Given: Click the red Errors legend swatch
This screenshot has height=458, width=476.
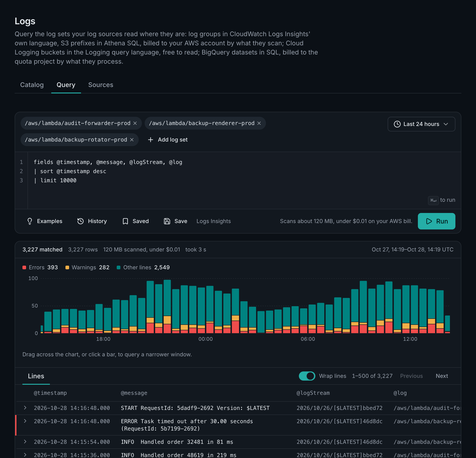Looking at the screenshot, I should [24, 267].
